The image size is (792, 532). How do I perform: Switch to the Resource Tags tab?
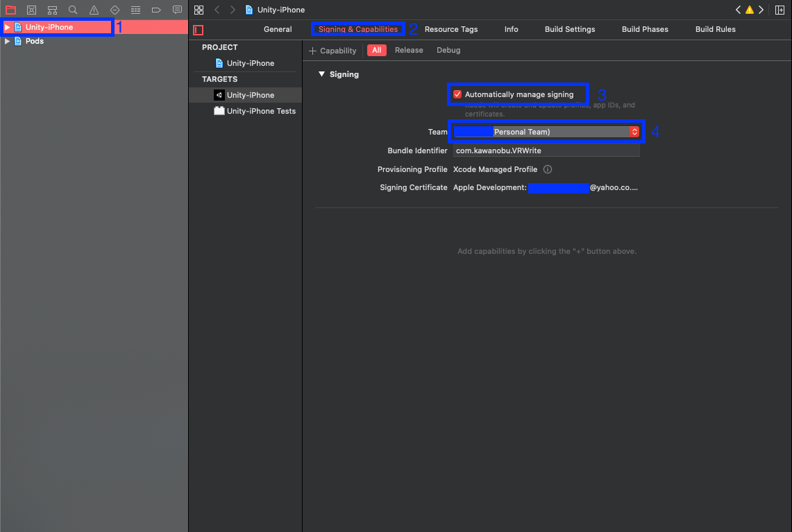451,29
